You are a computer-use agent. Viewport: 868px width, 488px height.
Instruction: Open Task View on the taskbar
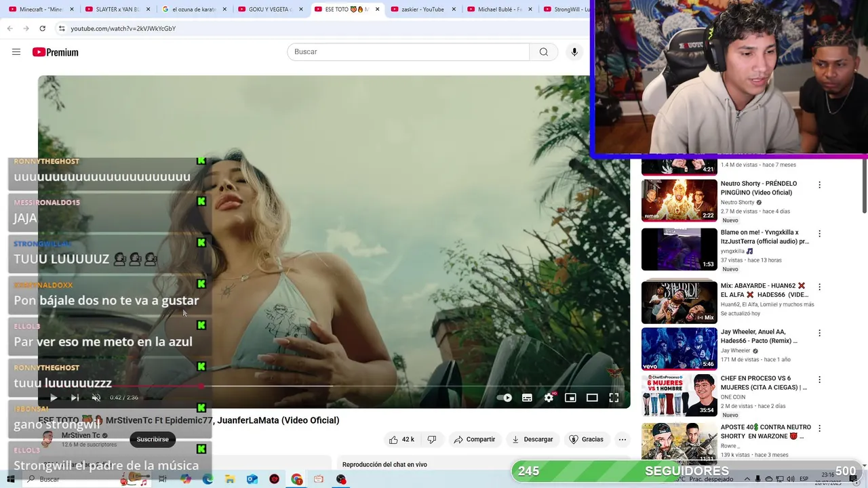click(163, 479)
